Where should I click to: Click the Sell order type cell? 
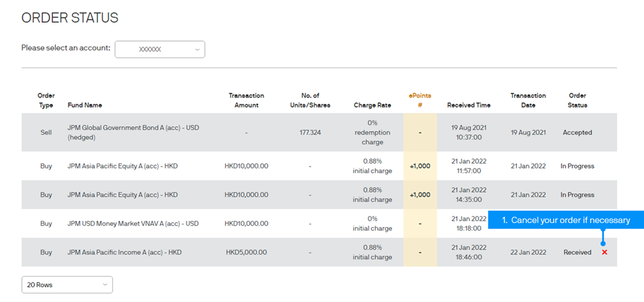pos(46,133)
